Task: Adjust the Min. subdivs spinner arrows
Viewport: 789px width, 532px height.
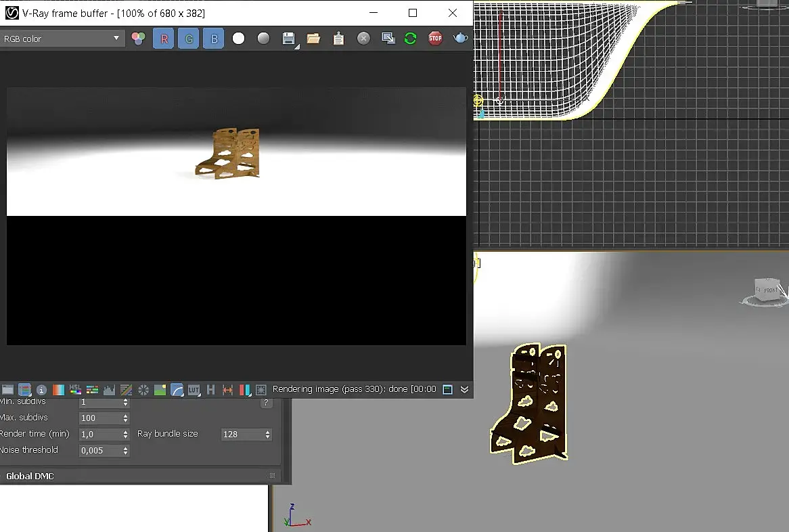Action: [126, 402]
